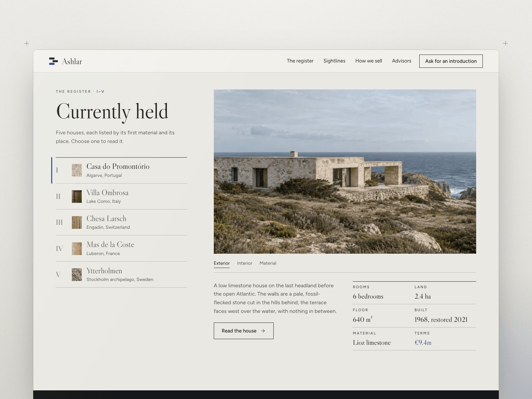532x399 pixels.
Task: Click the Currently held heading
Action: (112, 112)
